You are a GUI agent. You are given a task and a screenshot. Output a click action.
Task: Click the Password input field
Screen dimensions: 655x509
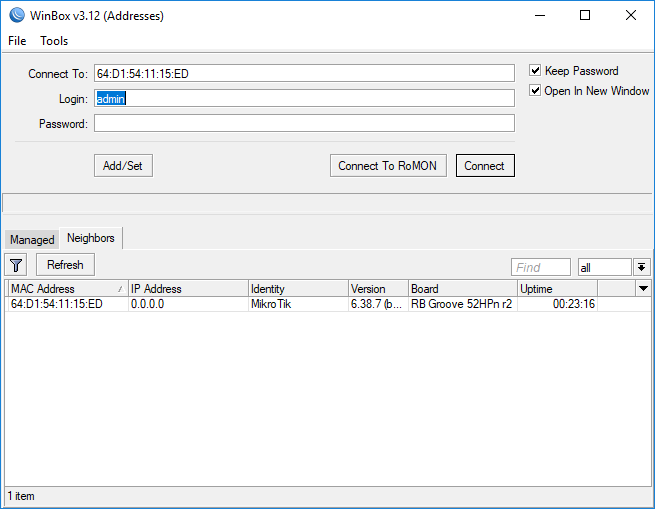click(x=304, y=124)
